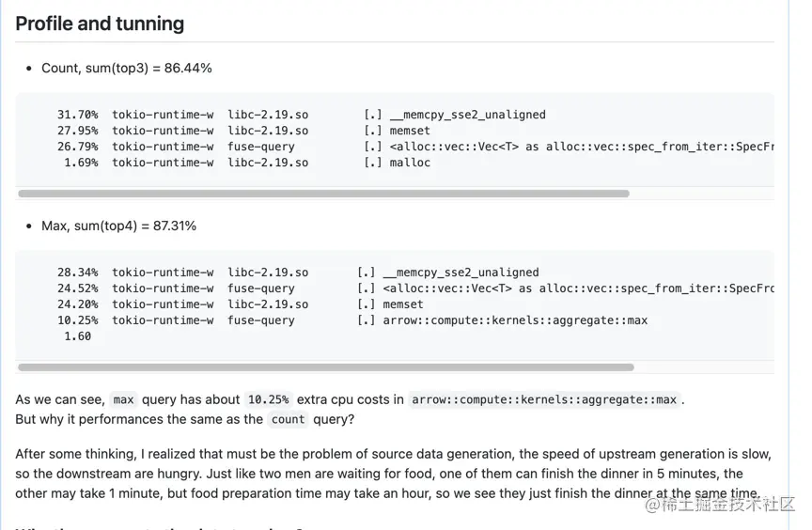Image resolution: width=812 pixels, height=530 pixels.
Task: Click the inline 'max' code tag
Action: click(x=123, y=399)
